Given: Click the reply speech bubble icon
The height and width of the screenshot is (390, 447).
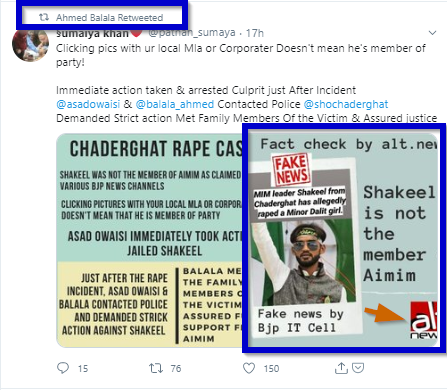Looking at the screenshot, I should [x=63, y=368].
